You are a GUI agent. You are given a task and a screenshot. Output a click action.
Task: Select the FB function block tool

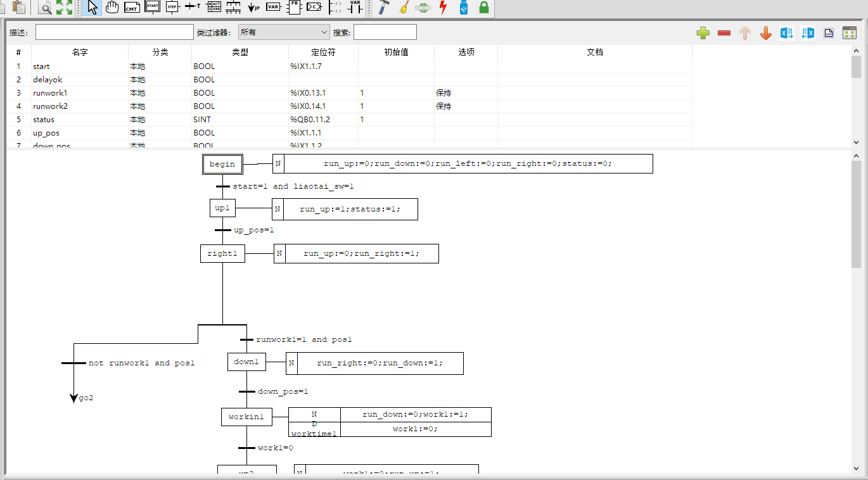click(x=294, y=8)
